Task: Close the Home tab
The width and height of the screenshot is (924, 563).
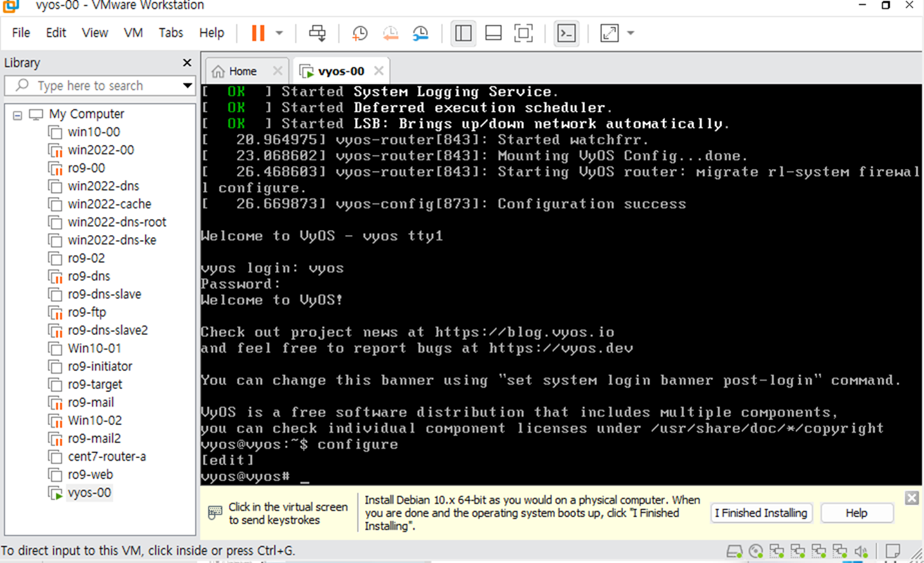Action: (x=278, y=71)
